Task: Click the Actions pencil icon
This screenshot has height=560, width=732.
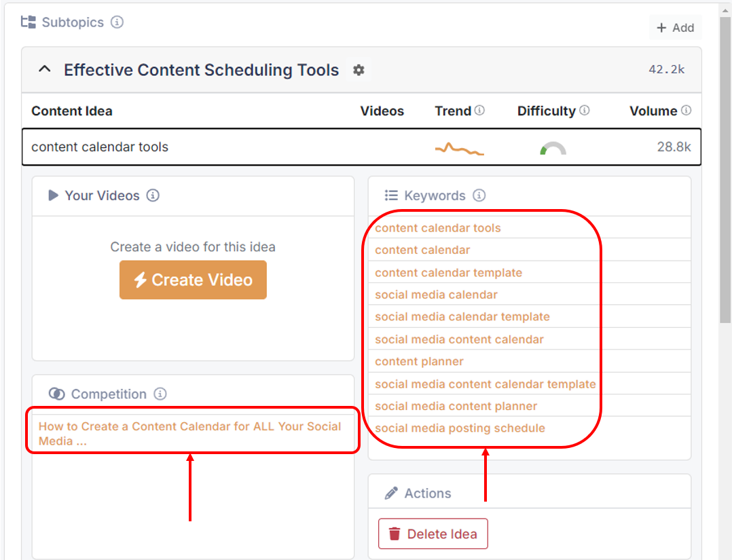Action: (392, 493)
